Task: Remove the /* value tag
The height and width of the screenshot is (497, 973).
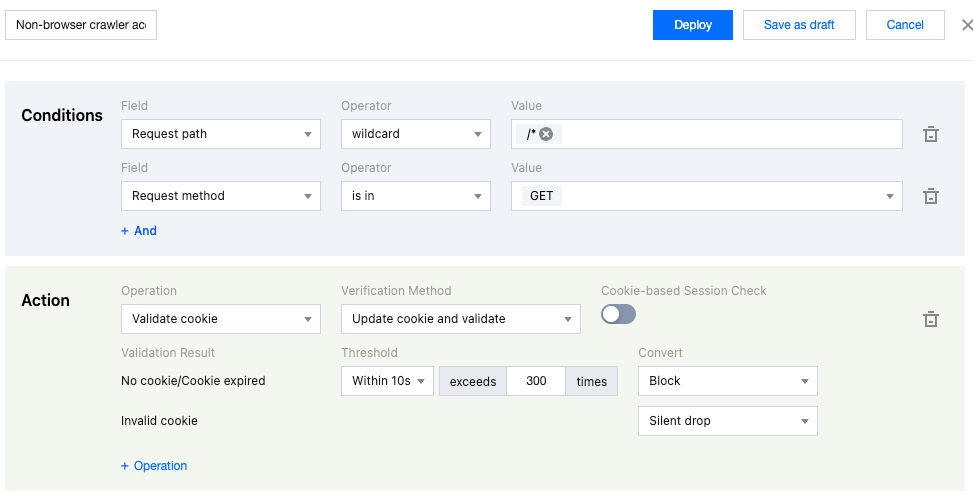Action: 546,134
